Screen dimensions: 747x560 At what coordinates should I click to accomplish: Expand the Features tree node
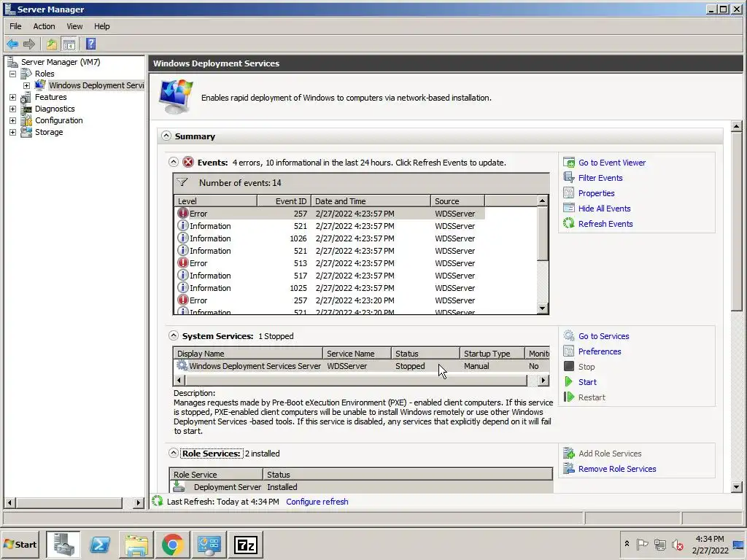(13, 97)
